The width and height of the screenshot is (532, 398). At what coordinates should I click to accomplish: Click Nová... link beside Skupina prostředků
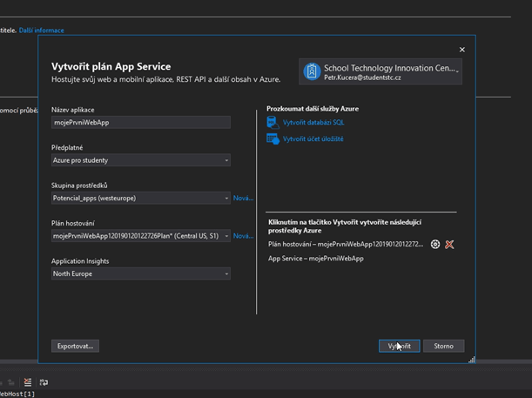click(243, 199)
